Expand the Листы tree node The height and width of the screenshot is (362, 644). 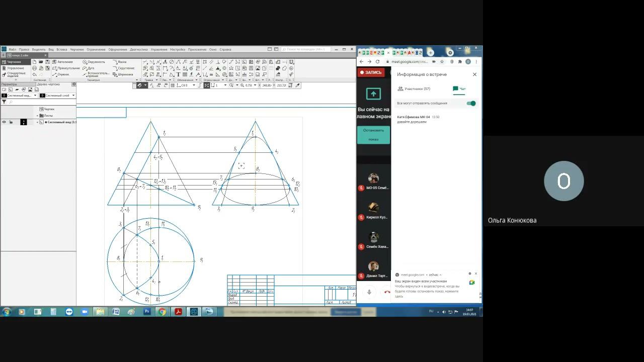pyautogui.click(x=37, y=116)
